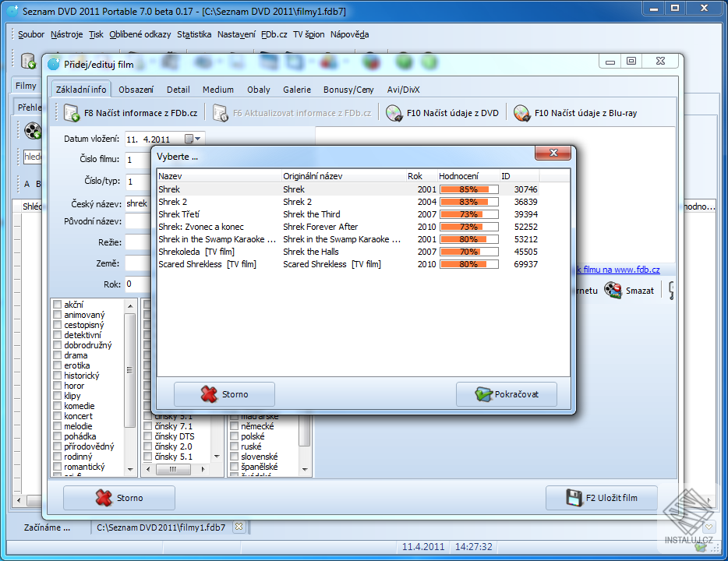Image resolution: width=728 pixels, height=561 pixels.
Task: Click the F8 Načíst informace z FDb.cz icon
Action: click(x=72, y=113)
